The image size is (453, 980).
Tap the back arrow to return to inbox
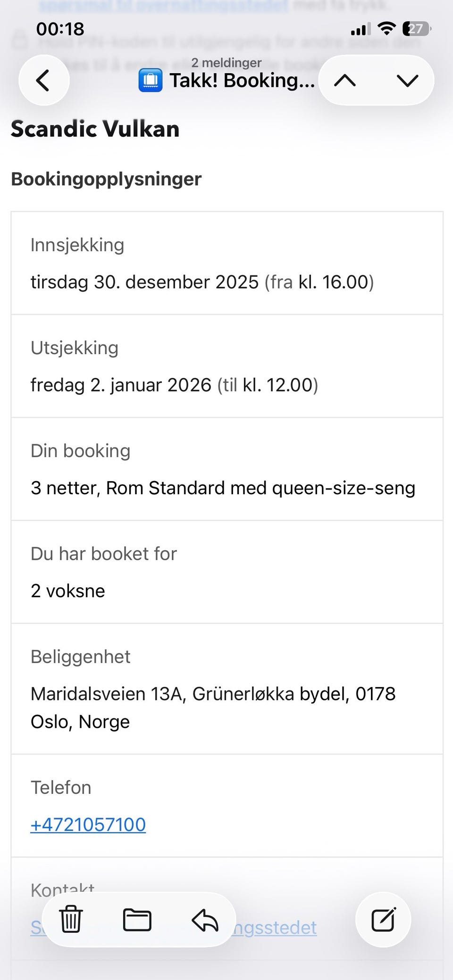44,80
